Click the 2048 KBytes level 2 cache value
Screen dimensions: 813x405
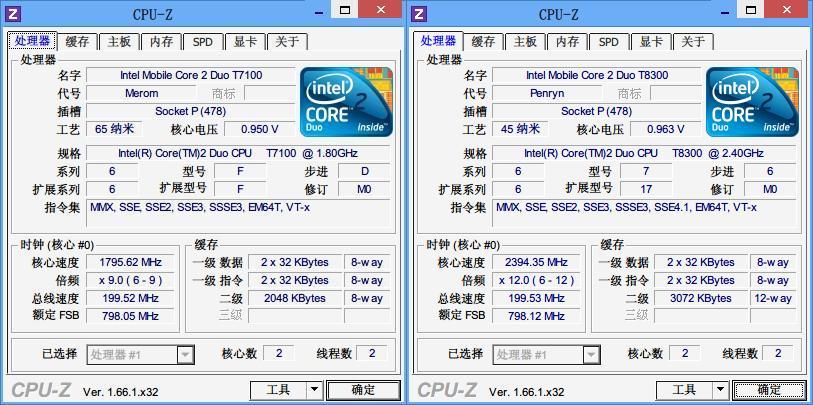(x=295, y=298)
